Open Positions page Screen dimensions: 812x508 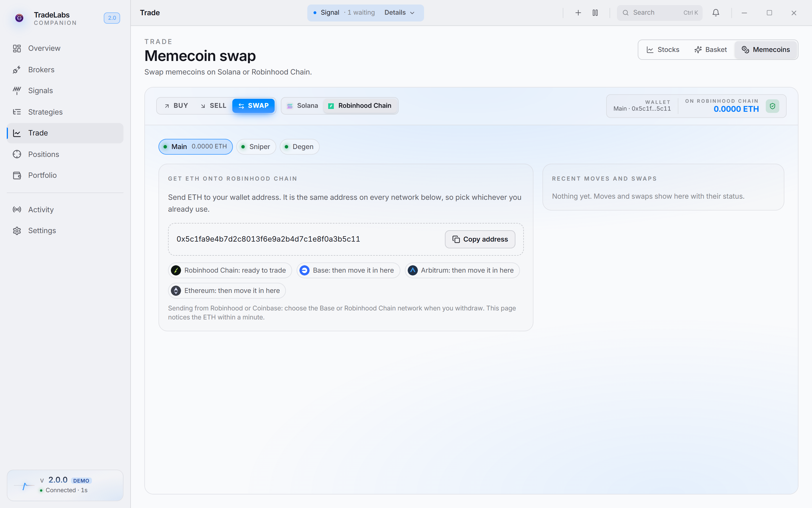click(65, 154)
